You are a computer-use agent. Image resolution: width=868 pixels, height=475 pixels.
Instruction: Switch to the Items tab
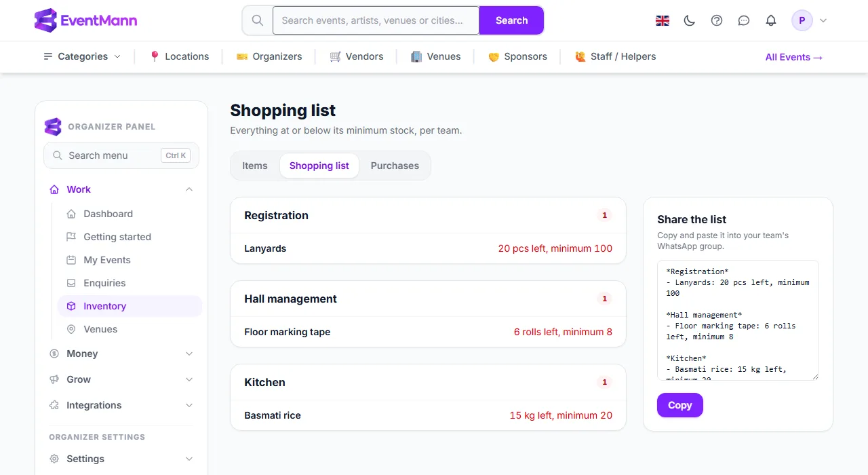(255, 166)
